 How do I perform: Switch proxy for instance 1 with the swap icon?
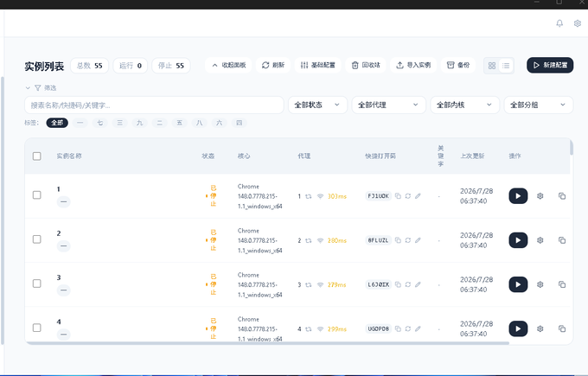click(x=308, y=196)
